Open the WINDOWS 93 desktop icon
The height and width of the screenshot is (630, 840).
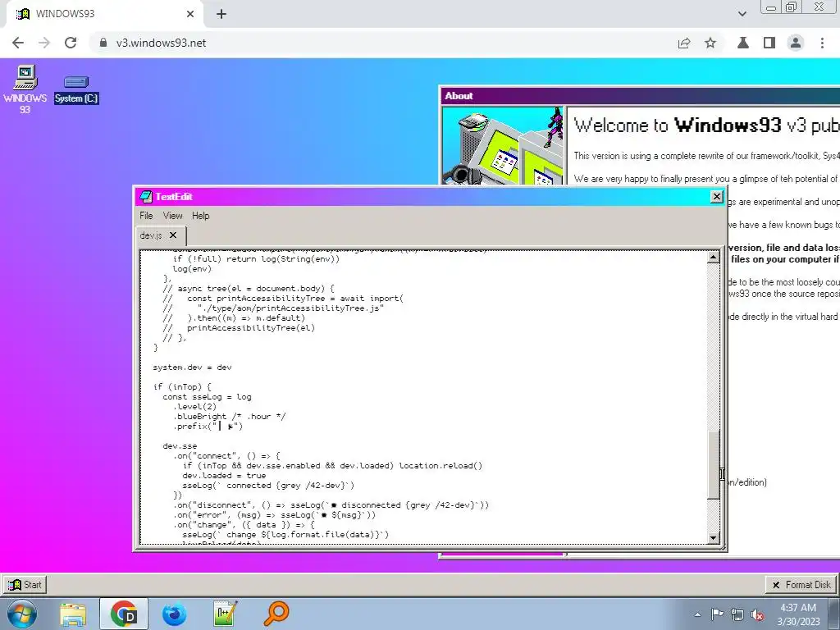pyautogui.click(x=25, y=89)
